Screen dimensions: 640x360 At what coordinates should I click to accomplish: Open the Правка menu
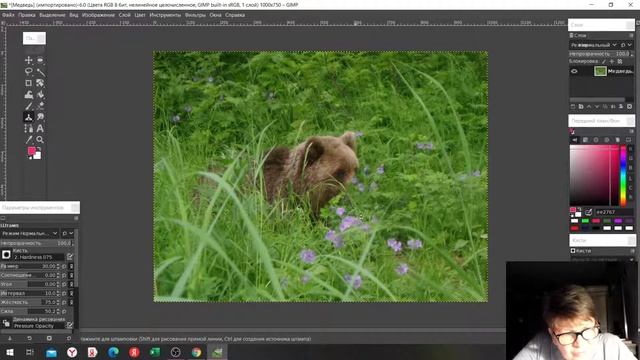point(27,15)
